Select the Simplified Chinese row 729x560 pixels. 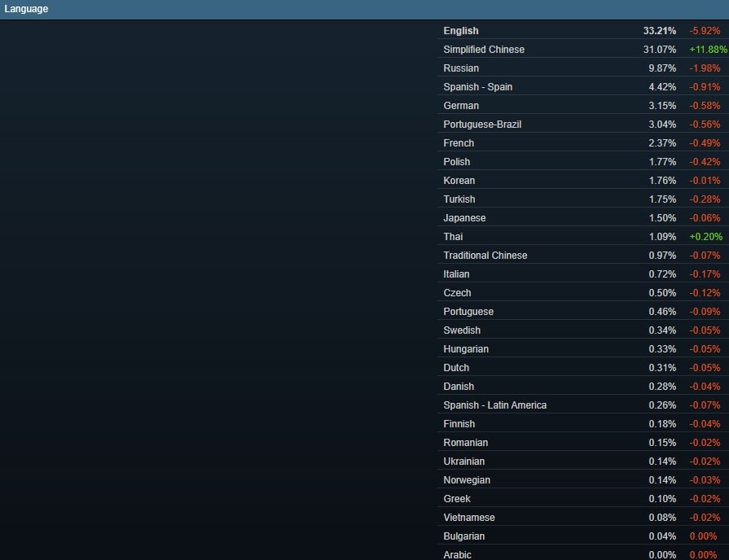click(583, 50)
